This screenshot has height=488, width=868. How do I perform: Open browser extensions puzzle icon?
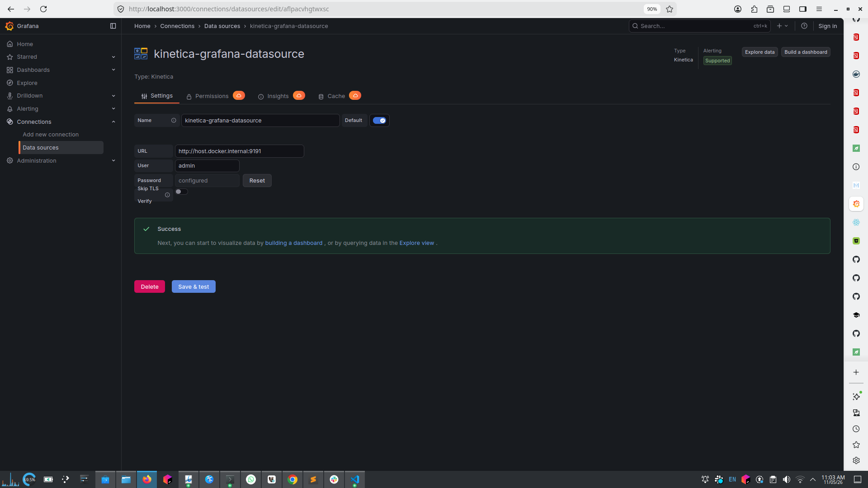pyautogui.click(x=754, y=9)
